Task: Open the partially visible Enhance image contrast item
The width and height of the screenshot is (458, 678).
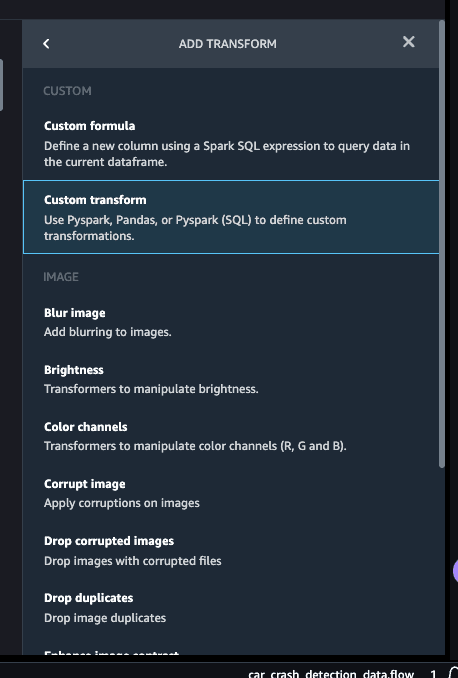Action: pyautogui.click(x=112, y=652)
